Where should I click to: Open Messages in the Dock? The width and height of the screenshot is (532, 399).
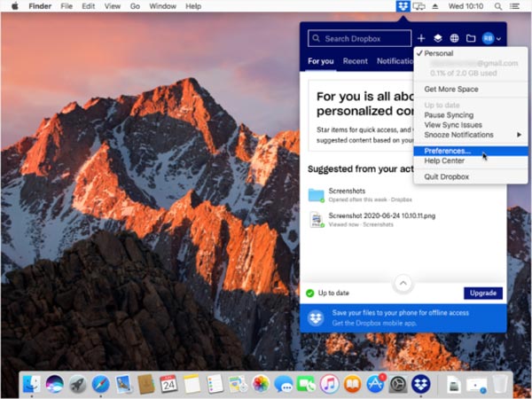[284, 384]
